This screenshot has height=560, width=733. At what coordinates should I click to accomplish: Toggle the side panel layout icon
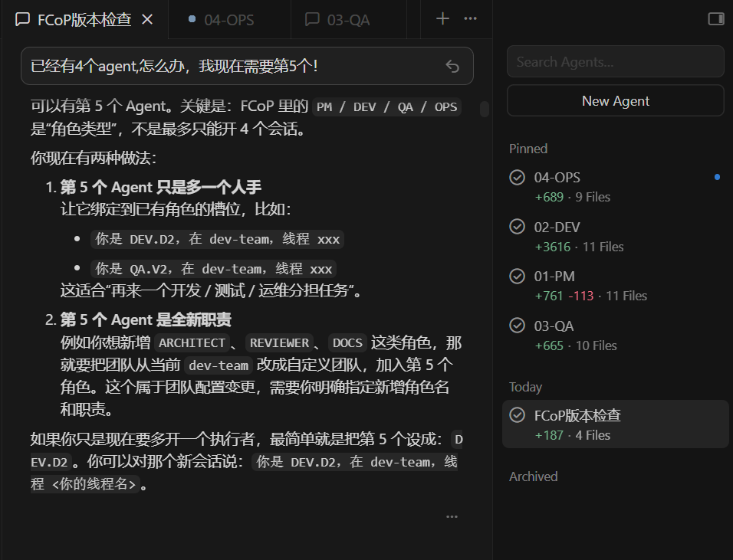pos(715,18)
